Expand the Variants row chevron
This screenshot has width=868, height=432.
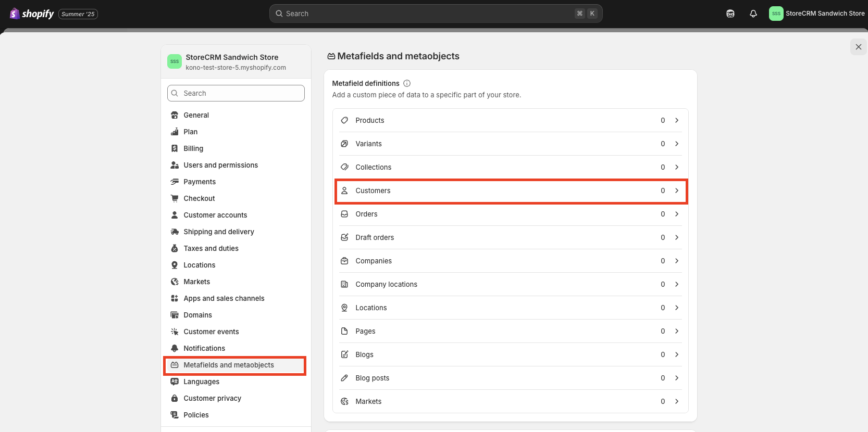point(677,144)
